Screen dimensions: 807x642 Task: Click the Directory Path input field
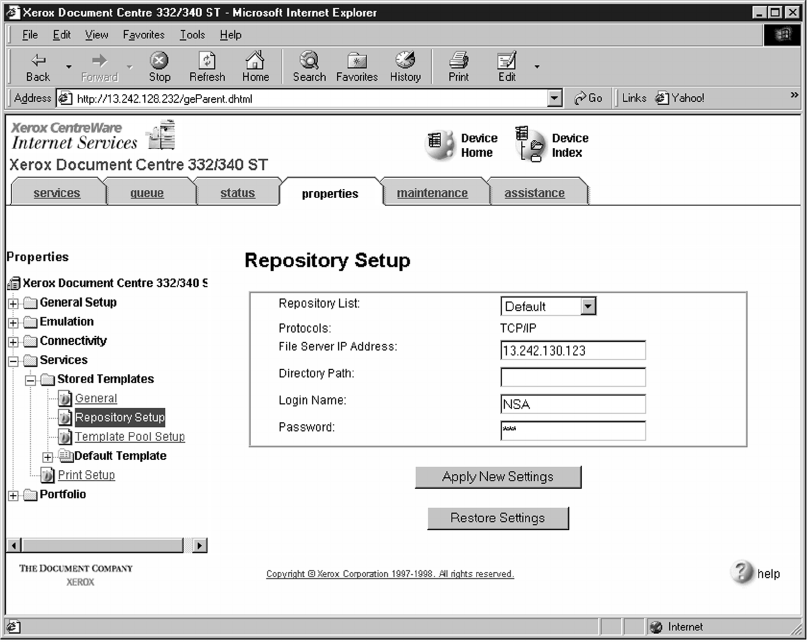[x=572, y=377]
